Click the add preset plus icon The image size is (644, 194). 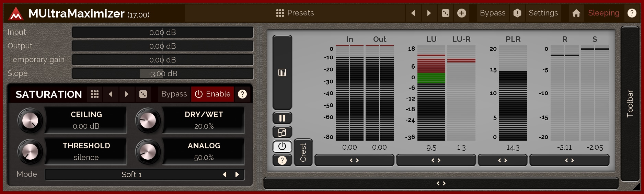coord(462,13)
